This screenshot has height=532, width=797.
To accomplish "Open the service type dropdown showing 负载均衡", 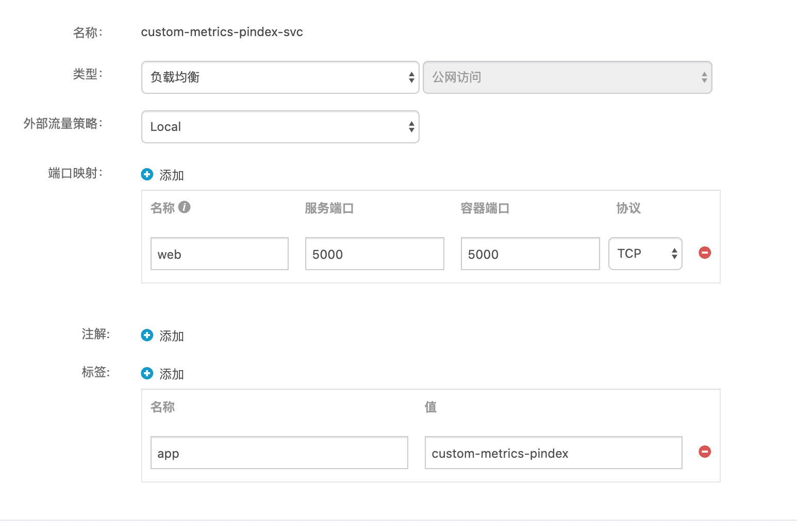I will [x=280, y=77].
